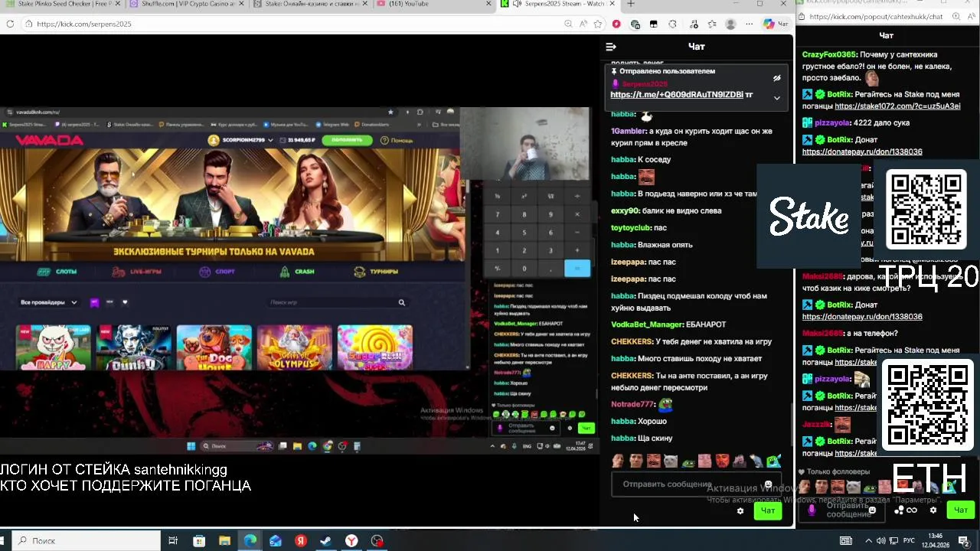Click the purple microphone badge in popout chat input
Screen dimensions: 980x551
(812, 510)
